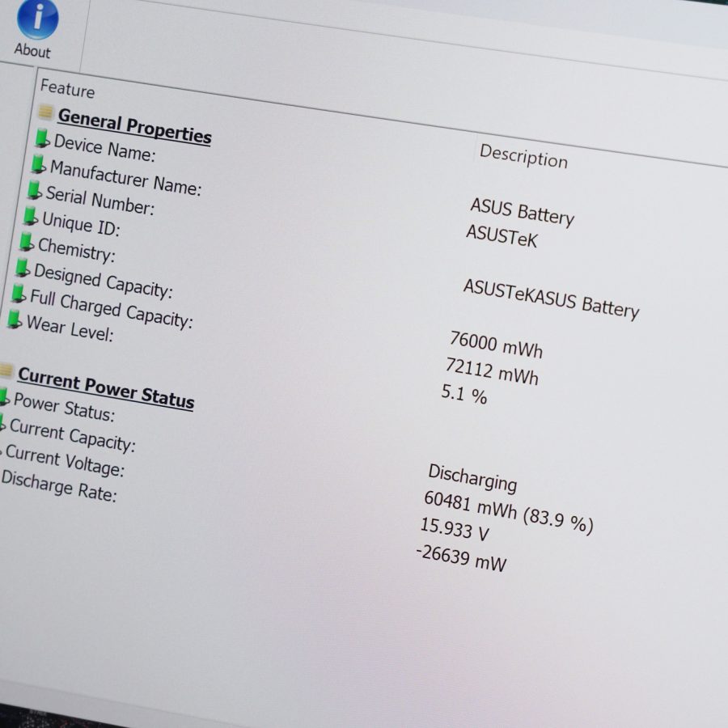Click the value 76000 mWh
Image resolution: width=728 pixels, height=728 pixels.
tap(496, 345)
